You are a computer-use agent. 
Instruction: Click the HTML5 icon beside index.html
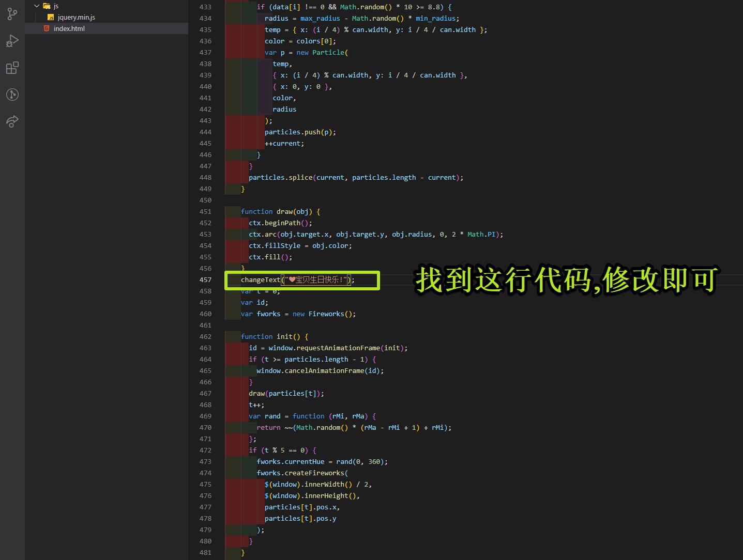point(47,28)
